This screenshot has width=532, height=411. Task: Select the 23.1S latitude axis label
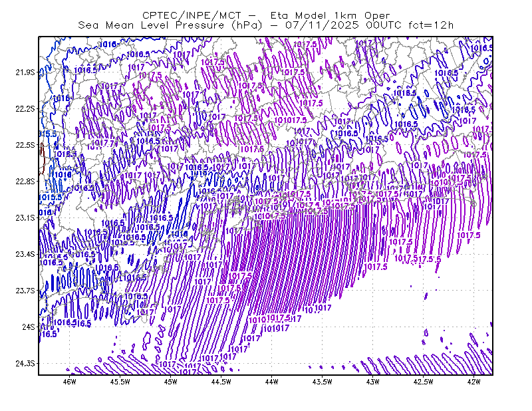[25, 217]
